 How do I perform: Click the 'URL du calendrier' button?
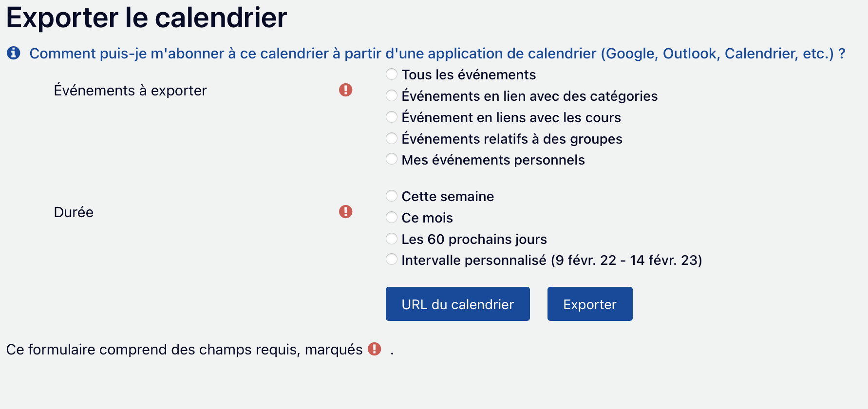[457, 304]
